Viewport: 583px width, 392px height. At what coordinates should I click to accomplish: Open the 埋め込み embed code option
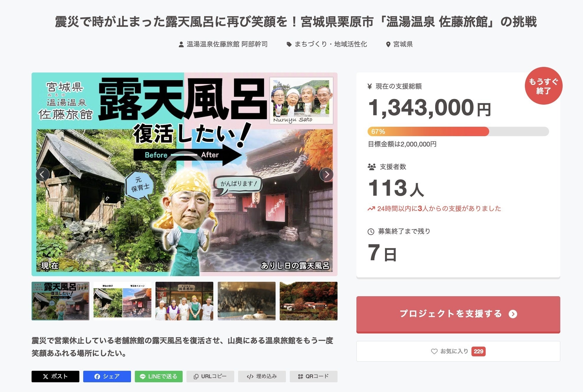coord(262,377)
